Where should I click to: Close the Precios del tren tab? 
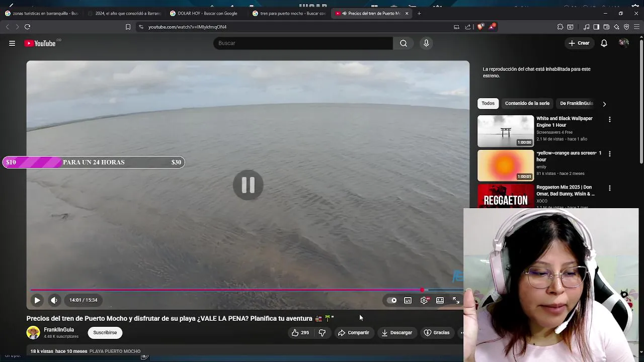point(407,14)
